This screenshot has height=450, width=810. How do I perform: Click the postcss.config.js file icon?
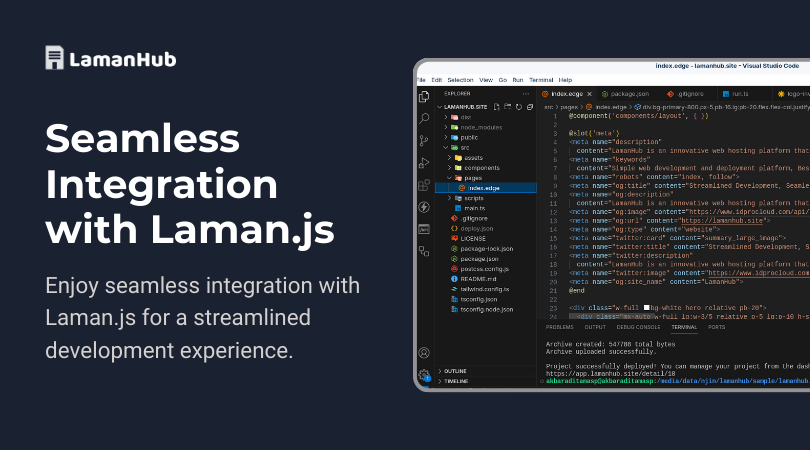[454, 269]
